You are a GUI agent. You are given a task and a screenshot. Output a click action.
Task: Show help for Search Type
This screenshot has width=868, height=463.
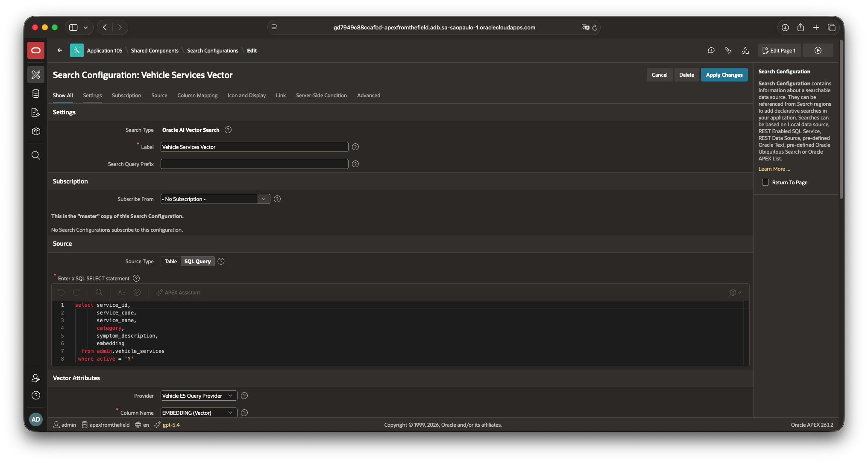coord(228,130)
